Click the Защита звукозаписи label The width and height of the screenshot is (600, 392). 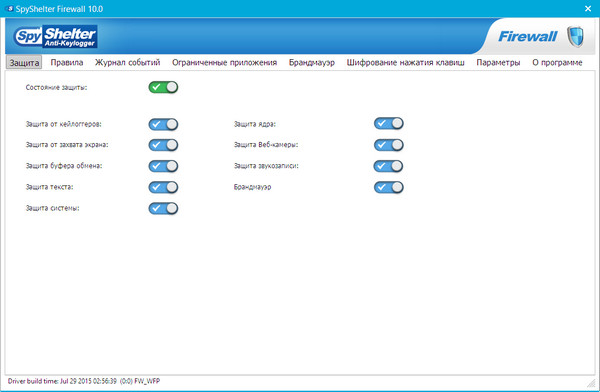pos(266,166)
